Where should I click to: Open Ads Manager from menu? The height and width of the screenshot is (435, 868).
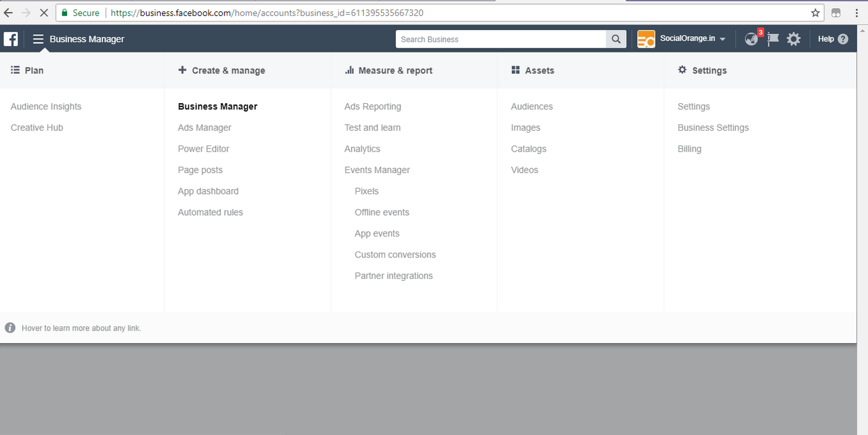(x=204, y=127)
